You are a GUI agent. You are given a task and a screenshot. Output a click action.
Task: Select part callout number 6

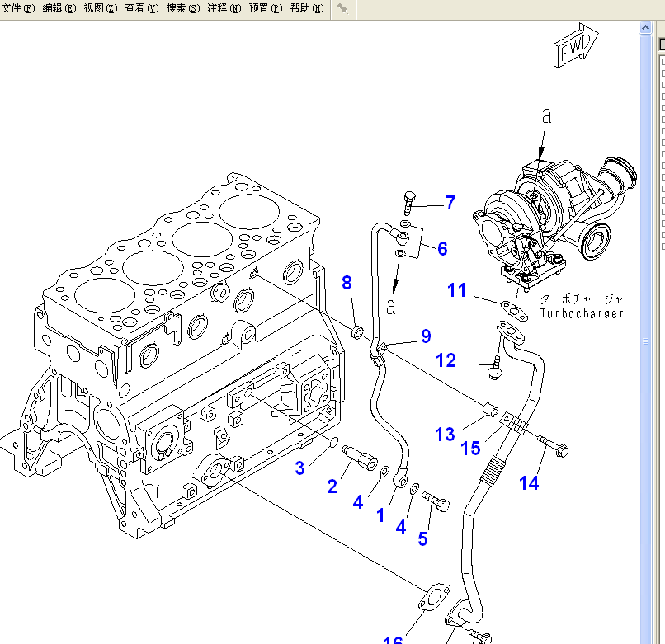442,249
